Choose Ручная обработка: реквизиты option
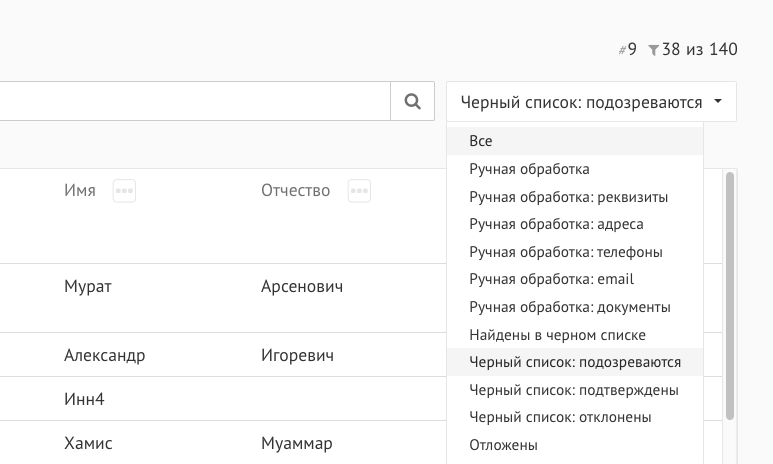Image resolution: width=773 pixels, height=464 pixels. point(575,197)
